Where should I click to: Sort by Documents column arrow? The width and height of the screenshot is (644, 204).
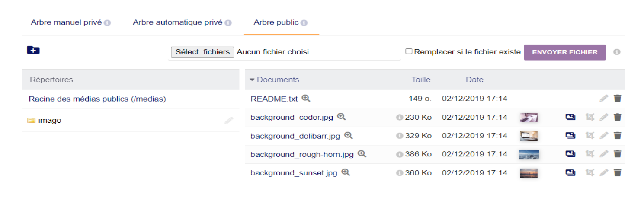coord(253,80)
